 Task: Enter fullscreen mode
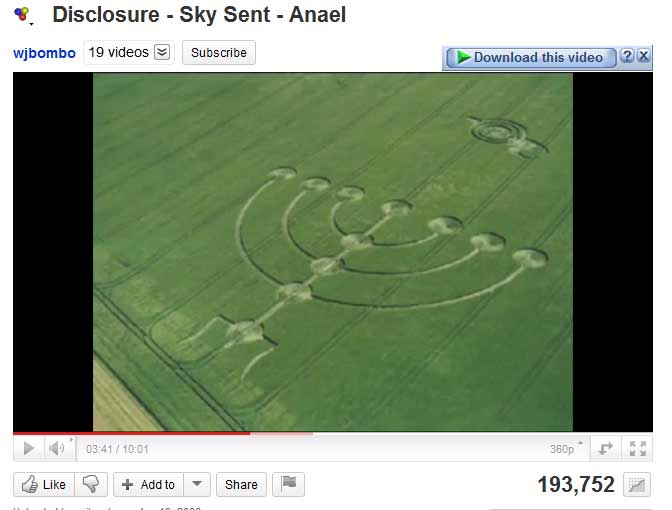point(637,449)
